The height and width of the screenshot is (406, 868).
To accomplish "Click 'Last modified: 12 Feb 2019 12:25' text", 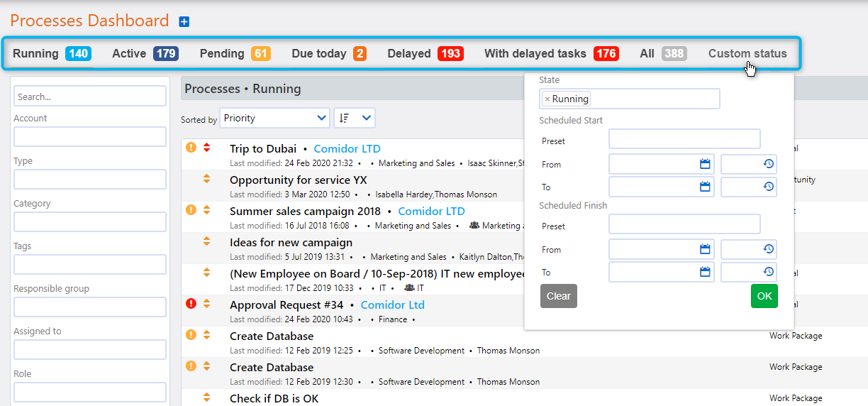I will click(291, 351).
